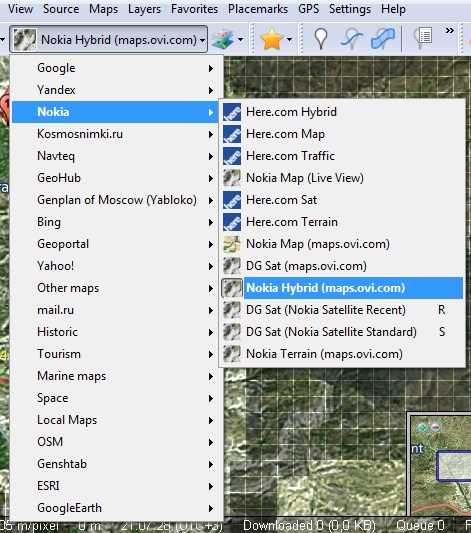The height and width of the screenshot is (533, 471).
Task: Open the placemark manager list icon
Action: tap(422, 38)
